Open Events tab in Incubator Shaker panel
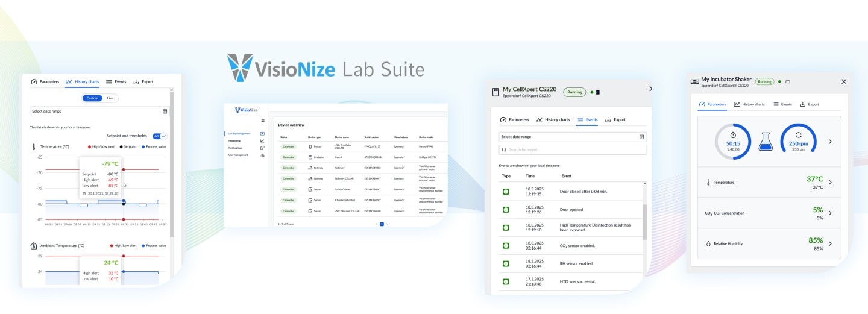Viewport: 868px width, 314px height. [x=782, y=104]
